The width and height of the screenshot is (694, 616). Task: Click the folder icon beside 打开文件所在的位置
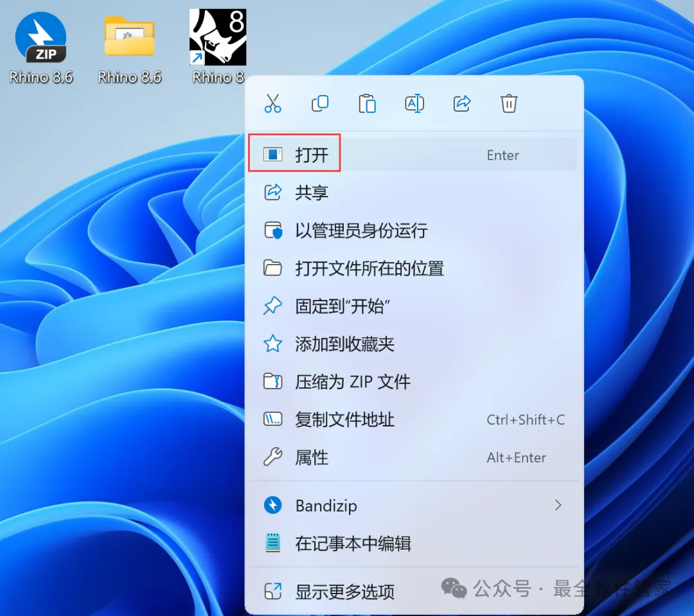click(x=272, y=268)
